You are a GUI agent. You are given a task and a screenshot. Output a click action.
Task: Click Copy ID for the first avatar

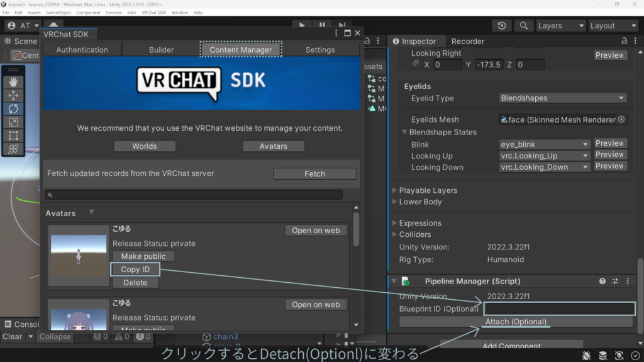pyautogui.click(x=135, y=269)
